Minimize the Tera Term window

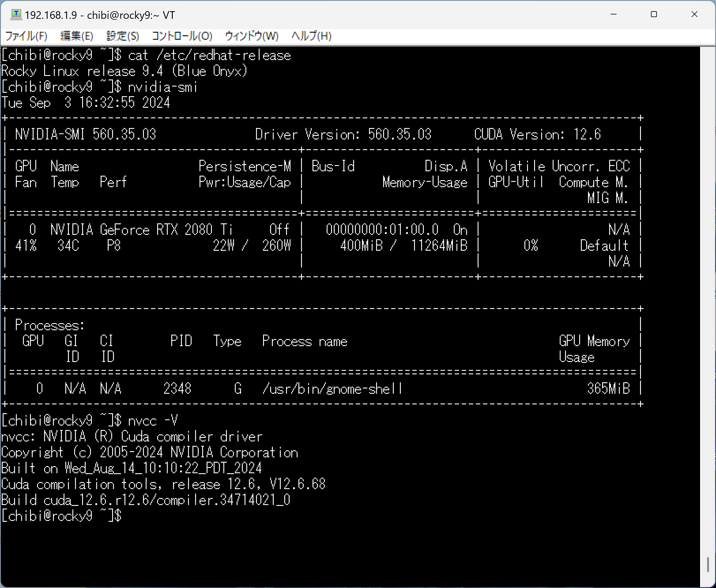click(613, 14)
